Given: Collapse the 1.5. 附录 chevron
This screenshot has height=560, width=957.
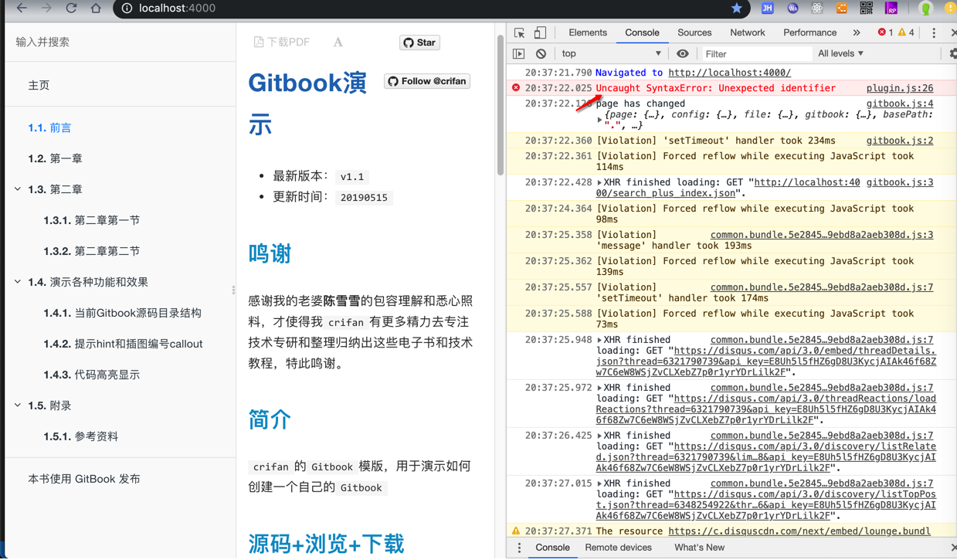Looking at the screenshot, I should point(18,406).
